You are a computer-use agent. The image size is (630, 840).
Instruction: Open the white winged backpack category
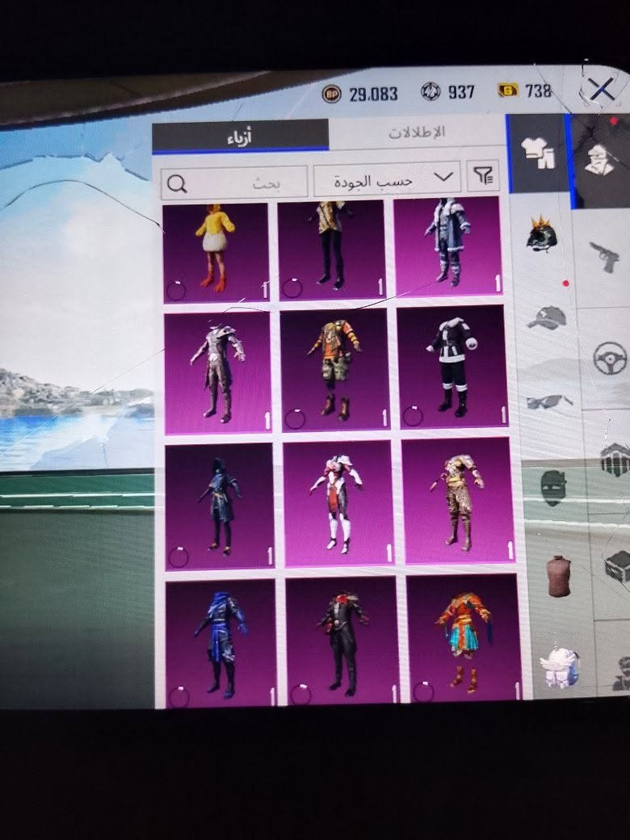(560, 667)
